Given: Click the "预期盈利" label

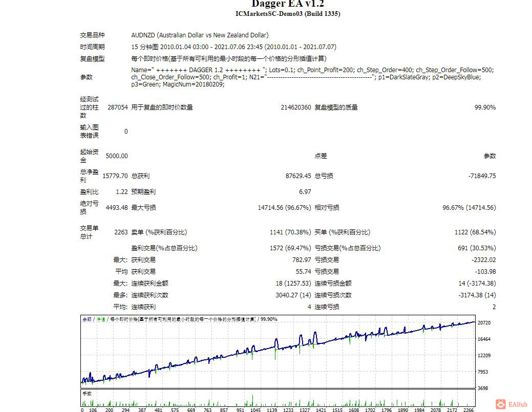Looking at the screenshot, I should coord(143,191).
